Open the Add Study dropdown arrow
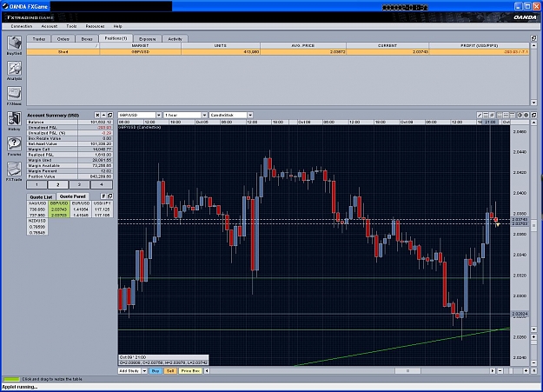This screenshot has width=543, height=392. pyautogui.click(x=144, y=371)
